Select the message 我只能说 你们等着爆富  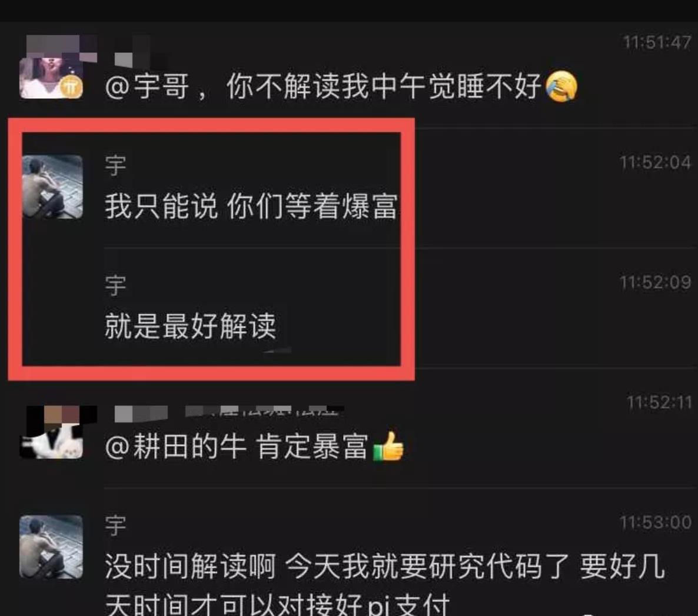point(251,206)
